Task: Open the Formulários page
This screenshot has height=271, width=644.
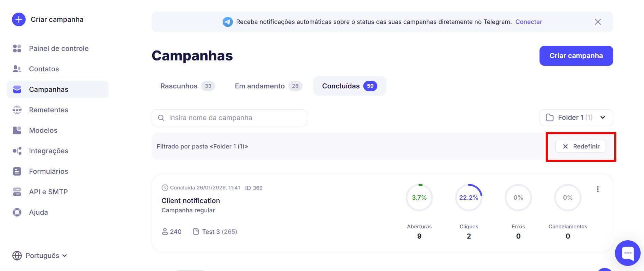Action: click(x=48, y=171)
